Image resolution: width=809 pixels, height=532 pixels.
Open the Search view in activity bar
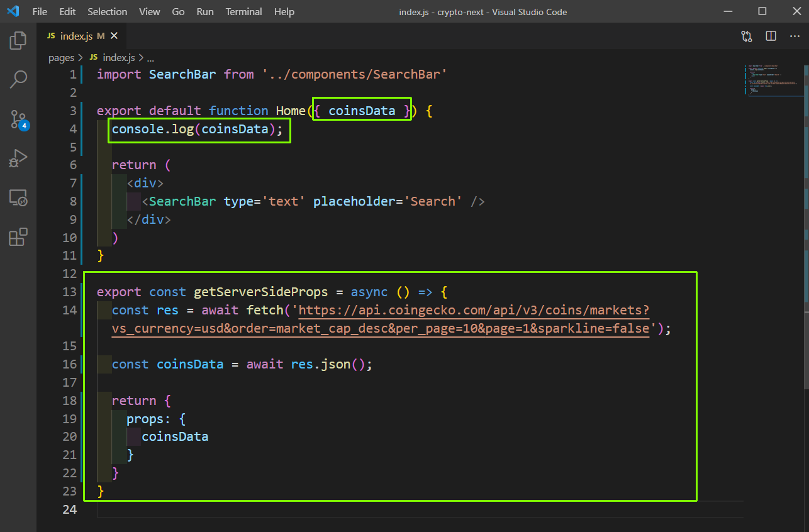click(x=18, y=79)
